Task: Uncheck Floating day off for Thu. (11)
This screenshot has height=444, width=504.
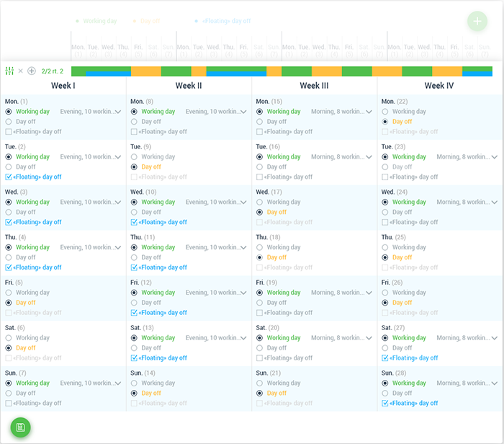Action: (134, 267)
